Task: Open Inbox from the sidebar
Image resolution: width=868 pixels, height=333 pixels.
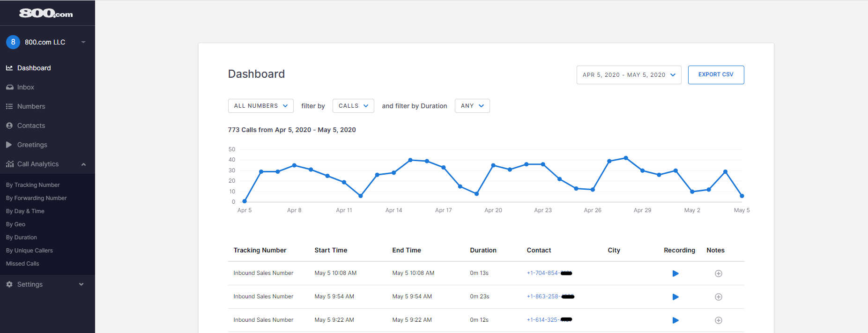Action: pos(26,87)
